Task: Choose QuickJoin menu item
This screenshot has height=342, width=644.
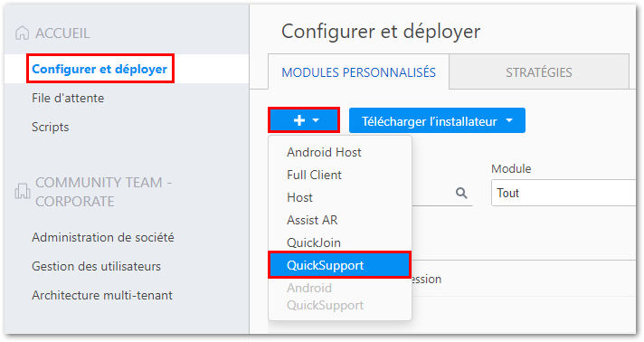Action: [314, 242]
